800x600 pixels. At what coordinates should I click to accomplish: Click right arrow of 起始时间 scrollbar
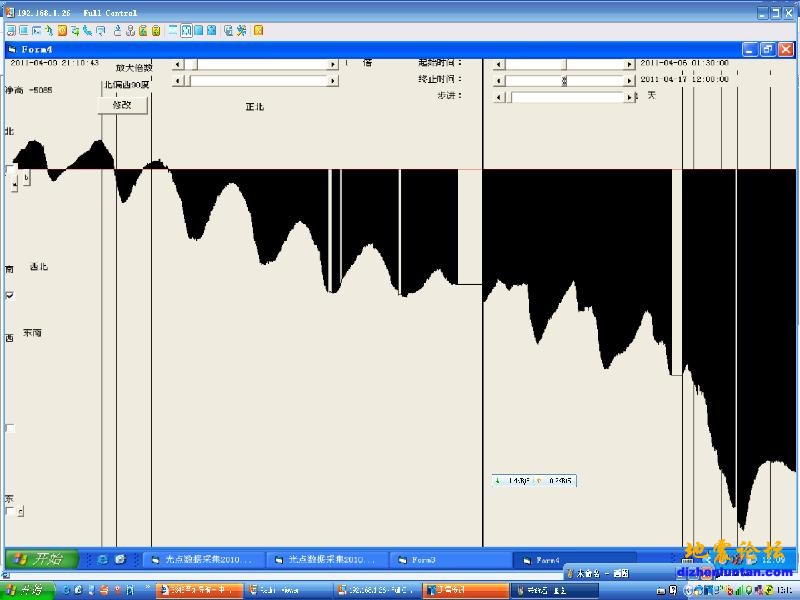tap(629, 64)
